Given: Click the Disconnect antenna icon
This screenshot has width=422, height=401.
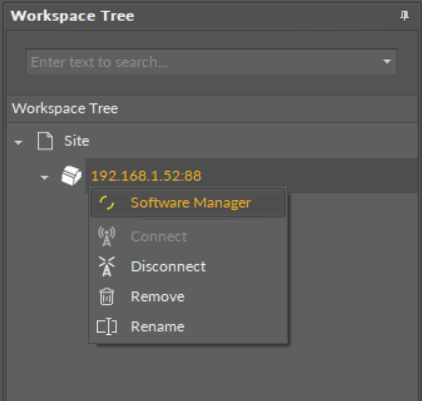Looking at the screenshot, I should coord(107,266).
